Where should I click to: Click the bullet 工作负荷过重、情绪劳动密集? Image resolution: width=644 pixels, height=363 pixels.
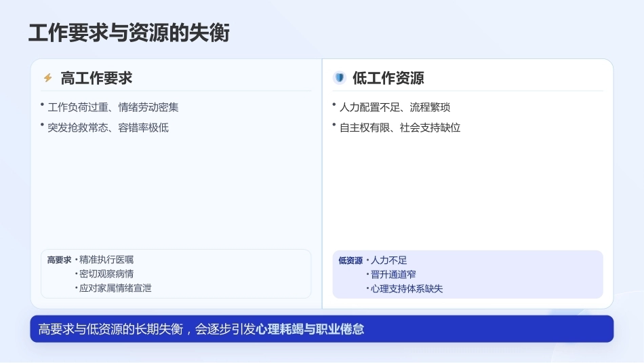click(113, 107)
